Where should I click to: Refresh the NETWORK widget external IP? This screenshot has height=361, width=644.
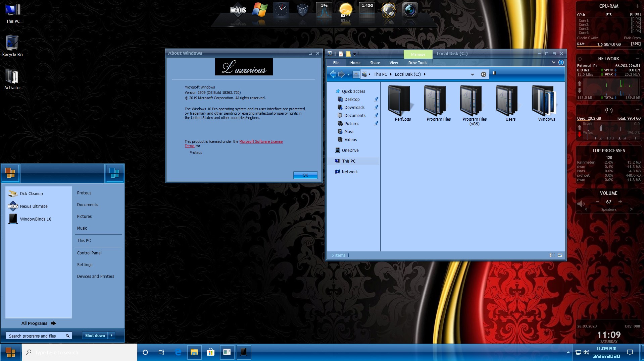(x=580, y=59)
